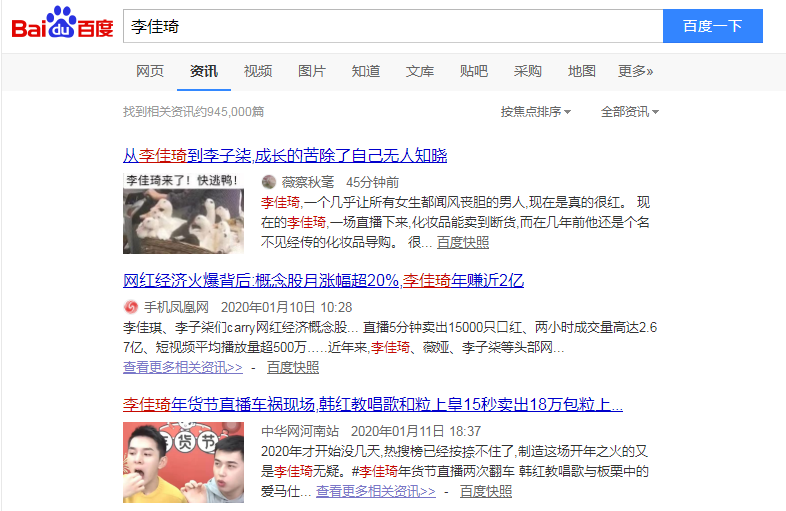
Task: Select the 贴吧 tab
Action: (474, 71)
